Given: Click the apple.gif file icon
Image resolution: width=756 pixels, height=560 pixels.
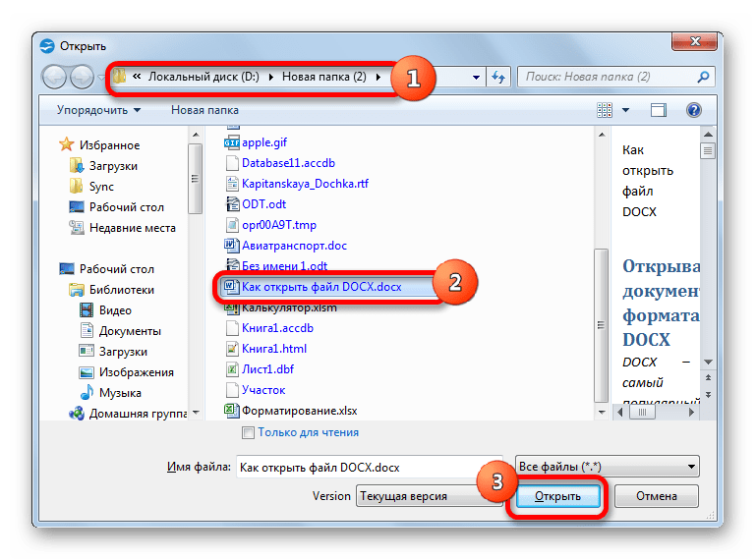Looking at the screenshot, I should pyautogui.click(x=232, y=142).
